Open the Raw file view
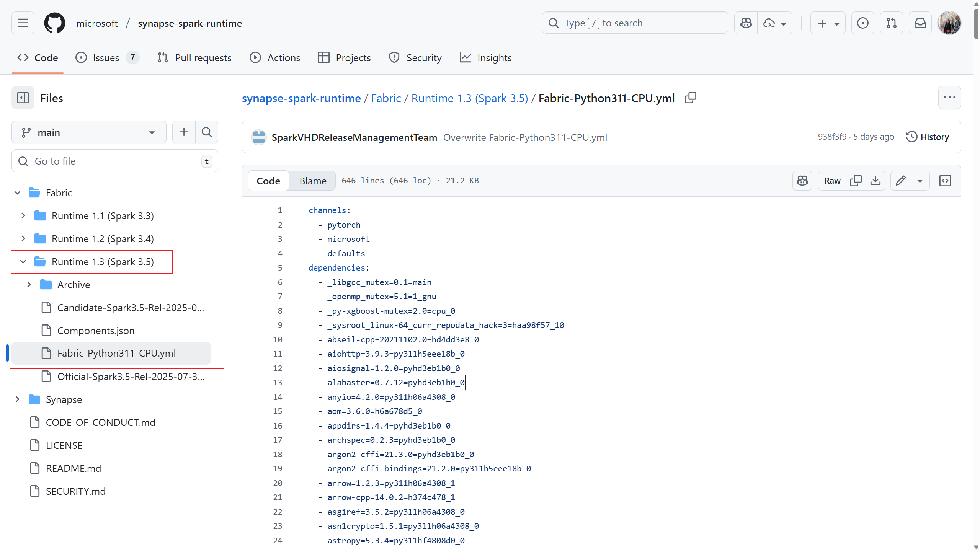This screenshot has width=980, height=551. point(832,181)
